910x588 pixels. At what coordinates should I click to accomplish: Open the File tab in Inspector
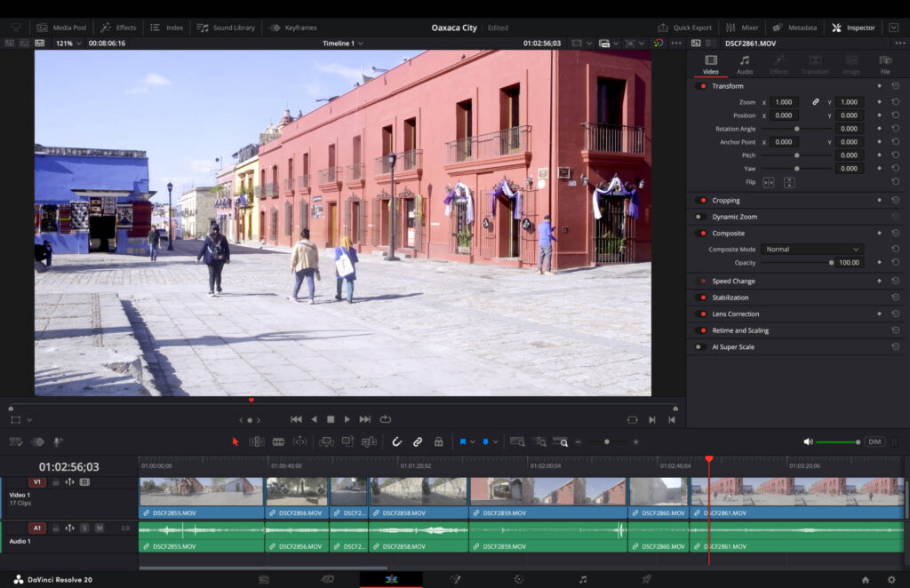click(x=885, y=65)
